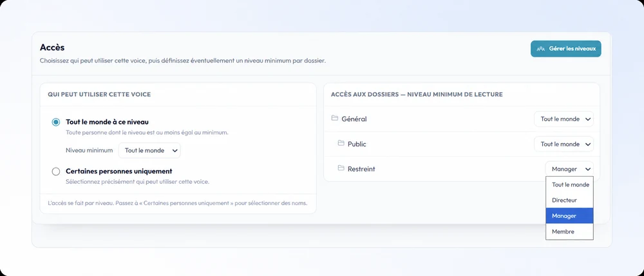The image size is (644, 276).
Task: Click the Certaines personnes uniquement label
Action: tap(119, 171)
